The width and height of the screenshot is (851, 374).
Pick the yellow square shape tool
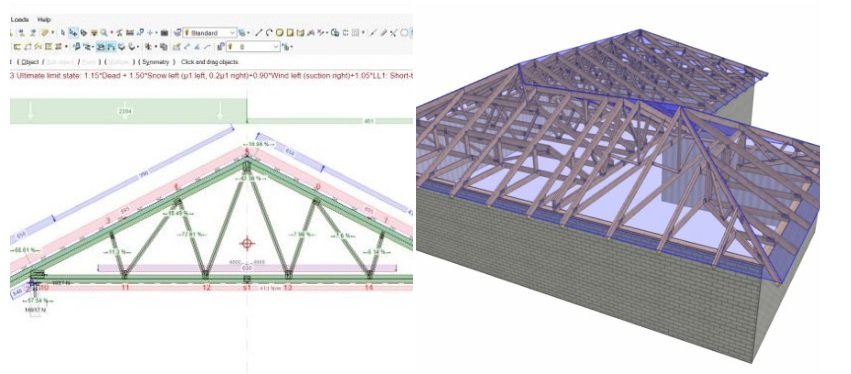(x=290, y=33)
